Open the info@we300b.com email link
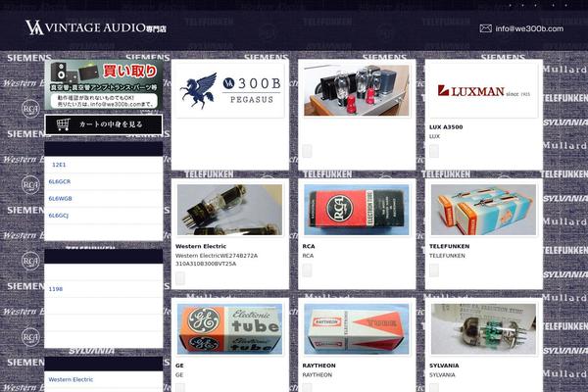This screenshot has width=588, height=392. click(x=529, y=28)
